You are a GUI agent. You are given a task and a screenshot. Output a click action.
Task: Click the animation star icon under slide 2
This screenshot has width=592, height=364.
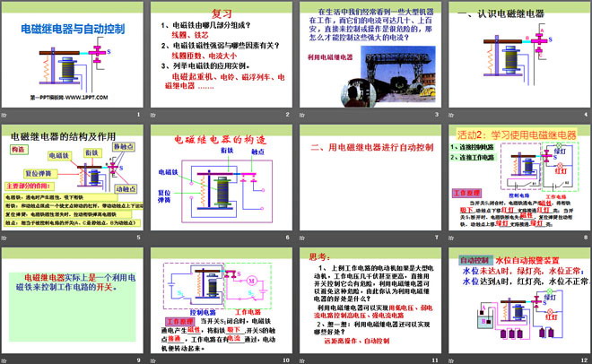click(153, 115)
